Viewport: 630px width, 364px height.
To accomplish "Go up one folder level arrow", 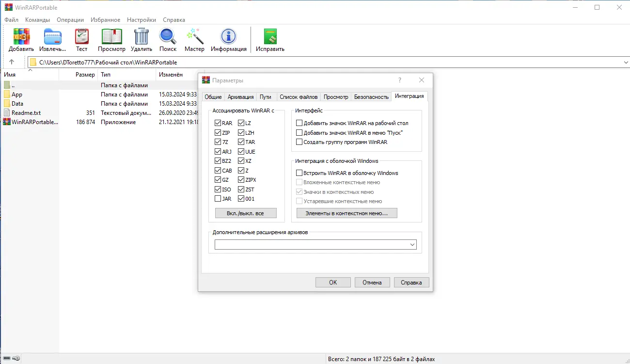I will [12, 62].
